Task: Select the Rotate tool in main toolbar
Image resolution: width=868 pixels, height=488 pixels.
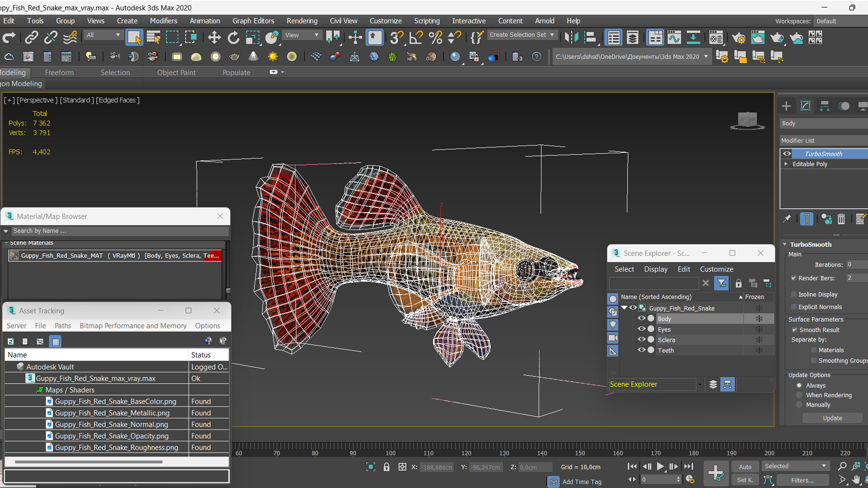Action: pyautogui.click(x=233, y=38)
